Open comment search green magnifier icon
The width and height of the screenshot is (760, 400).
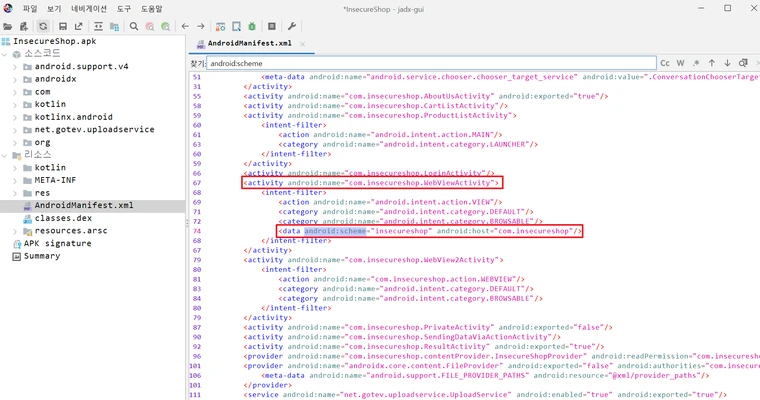[166, 27]
